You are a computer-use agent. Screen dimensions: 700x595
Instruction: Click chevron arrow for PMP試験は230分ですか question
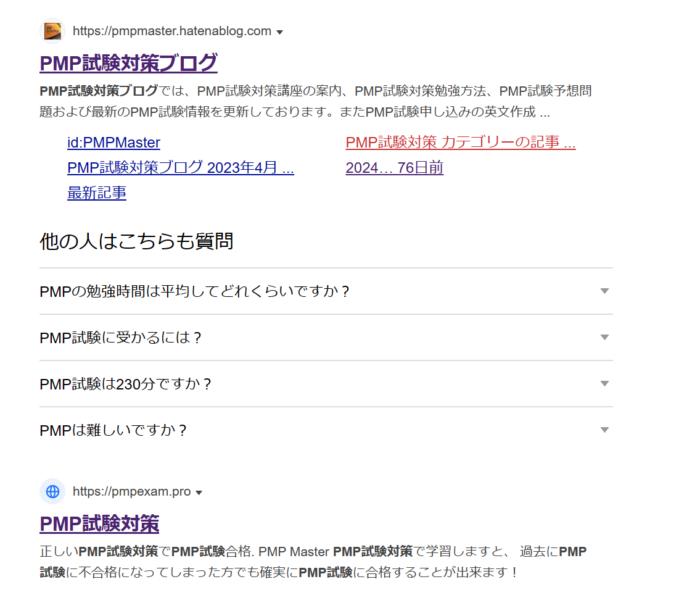click(604, 384)
